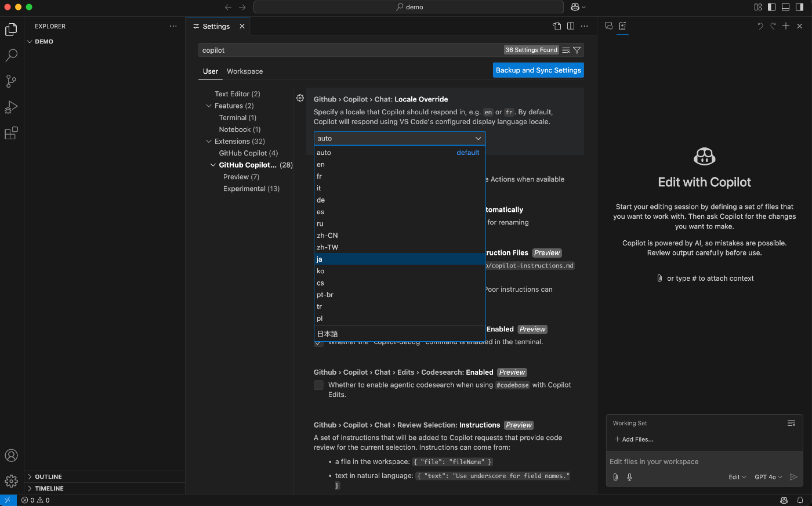Screen dimensions: 812x506
Task: Collapse the GitHub Copilot (28) group
Action: (x=213, y=165)
